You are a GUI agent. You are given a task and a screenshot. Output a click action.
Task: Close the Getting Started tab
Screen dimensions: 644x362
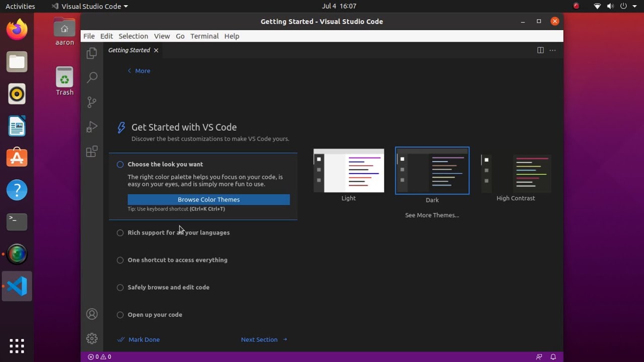(156, 50)
